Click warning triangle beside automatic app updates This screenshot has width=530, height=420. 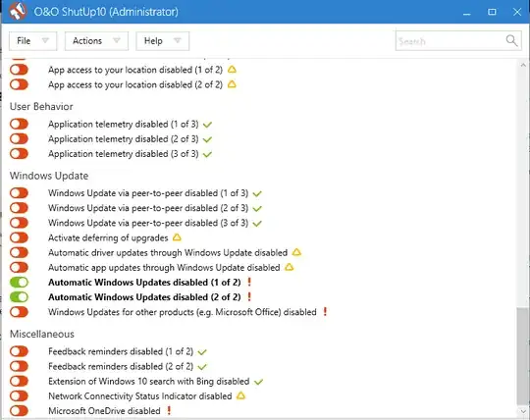click(289, 267)
